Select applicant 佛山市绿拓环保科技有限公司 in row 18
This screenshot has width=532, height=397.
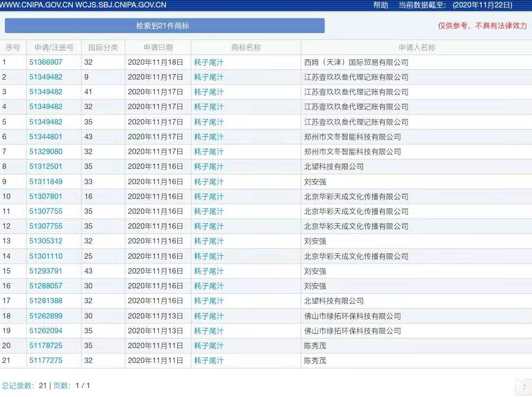[x=353, y=316]
